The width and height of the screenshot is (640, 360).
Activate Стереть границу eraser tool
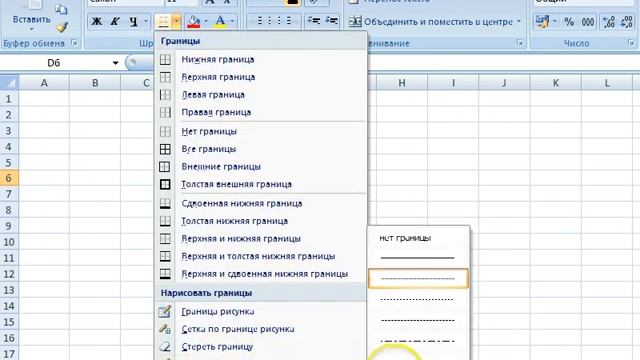point(261,346)
